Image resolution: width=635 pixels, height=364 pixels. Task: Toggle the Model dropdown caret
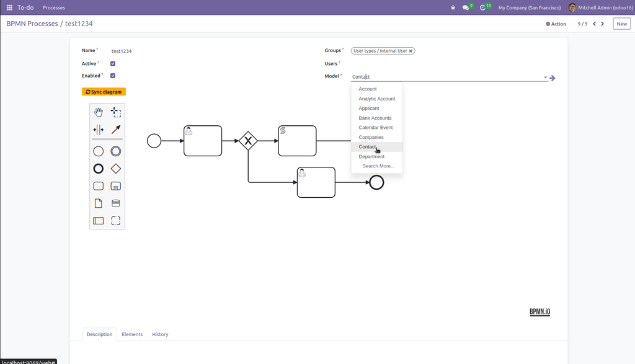point(545,77)
